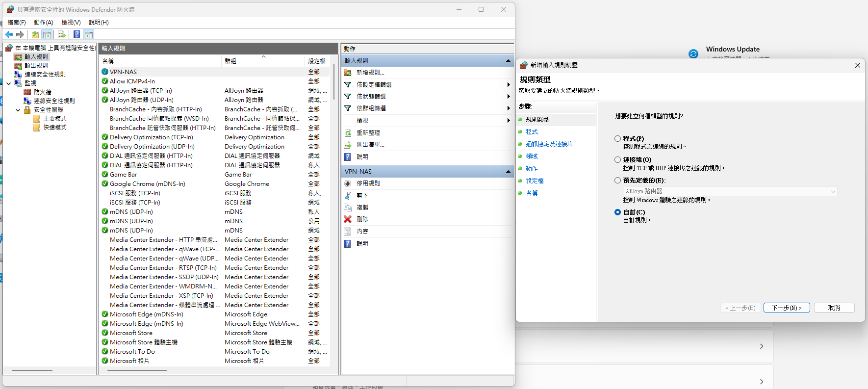Collapse the 監視 tree node
The width and height of the screenshot is (868, 389).
9,83
